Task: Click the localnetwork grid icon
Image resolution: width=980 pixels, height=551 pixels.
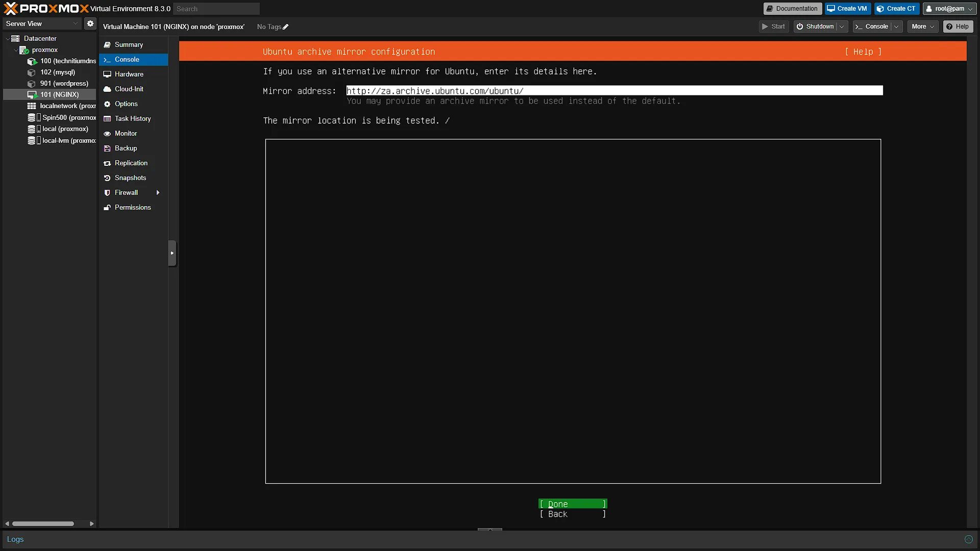Action: (x=32, y=106)
